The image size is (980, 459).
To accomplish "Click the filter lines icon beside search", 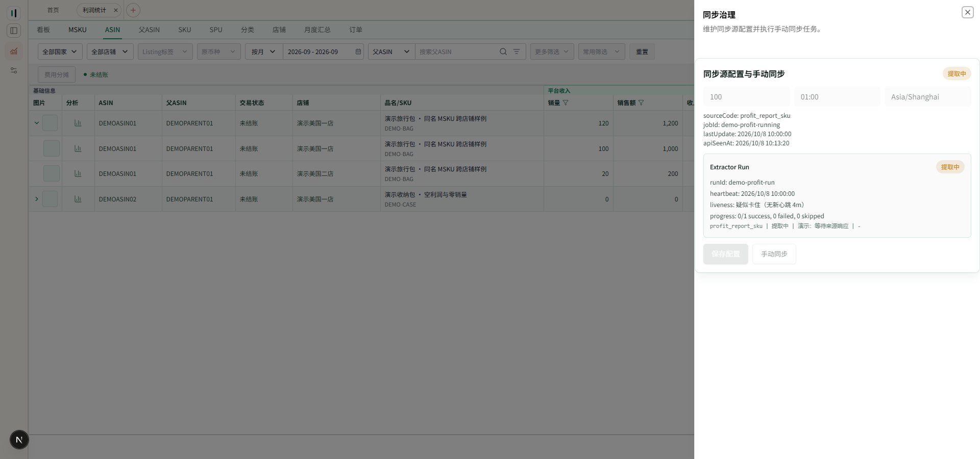I will click(517, 52).
